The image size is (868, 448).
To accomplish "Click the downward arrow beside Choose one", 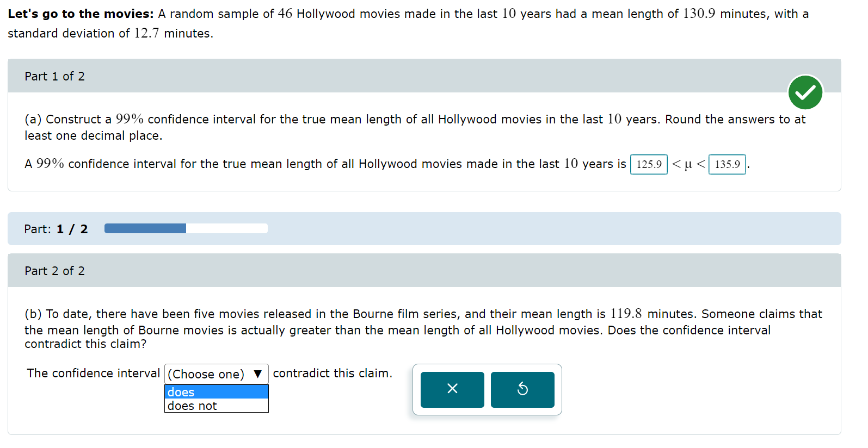I will click(258, 374).
